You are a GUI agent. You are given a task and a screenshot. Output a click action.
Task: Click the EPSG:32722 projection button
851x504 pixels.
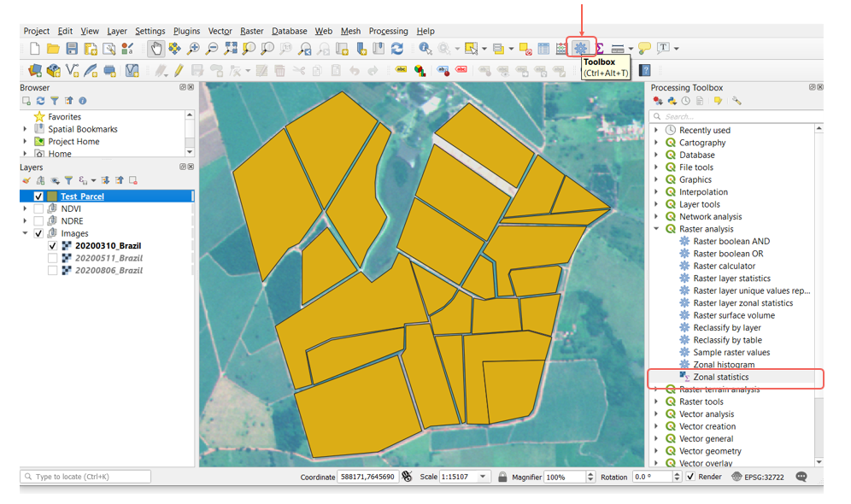tap(757, 477)
